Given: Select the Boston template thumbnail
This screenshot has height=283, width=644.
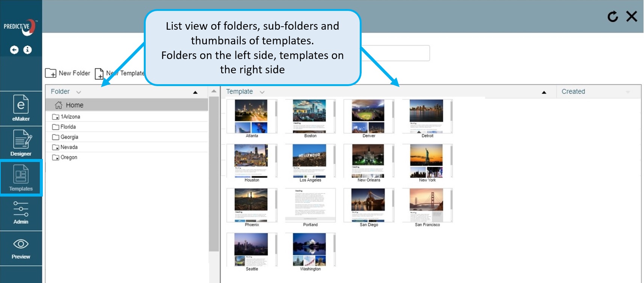Looking at the screenshot, I should coord(310,117).
